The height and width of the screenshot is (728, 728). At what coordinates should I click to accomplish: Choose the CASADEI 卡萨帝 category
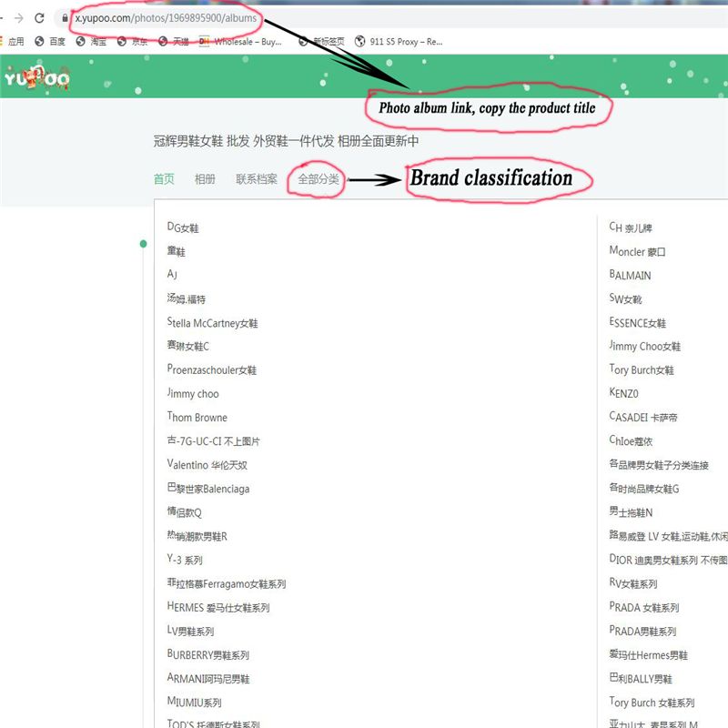pos(643,418)
